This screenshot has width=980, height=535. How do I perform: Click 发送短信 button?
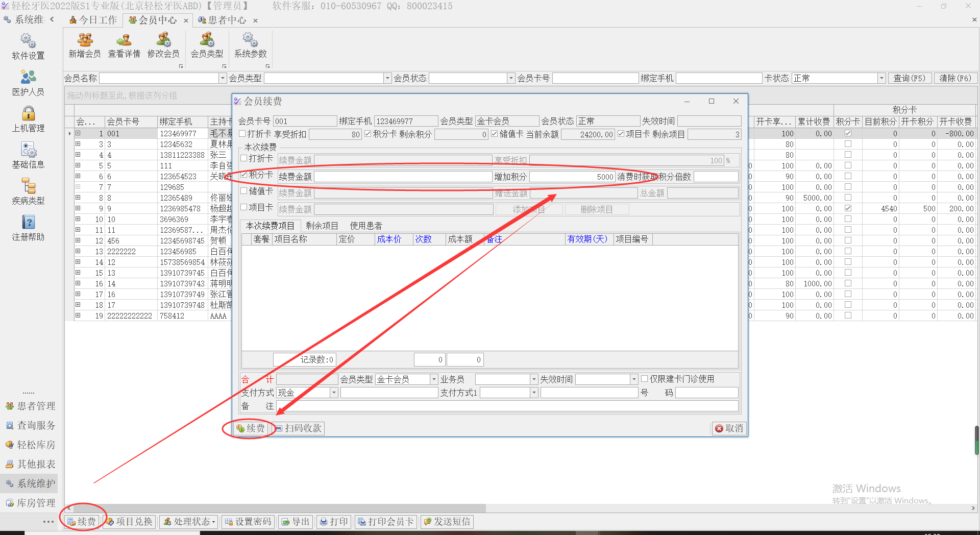coord(447,521)
